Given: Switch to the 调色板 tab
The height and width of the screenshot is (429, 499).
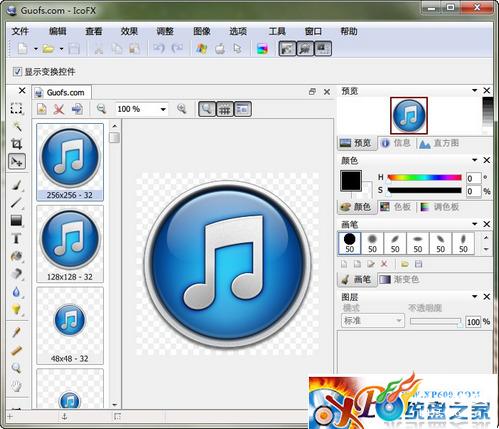Looking at the screenshot, I should point(440,207).
